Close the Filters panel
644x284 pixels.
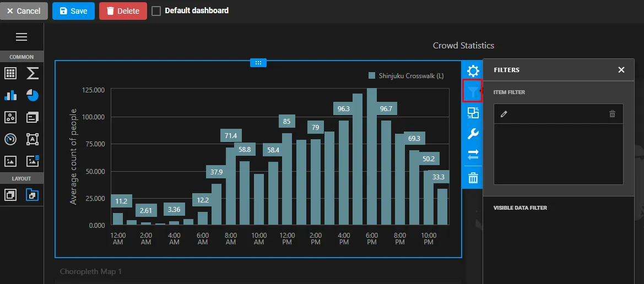621,70
